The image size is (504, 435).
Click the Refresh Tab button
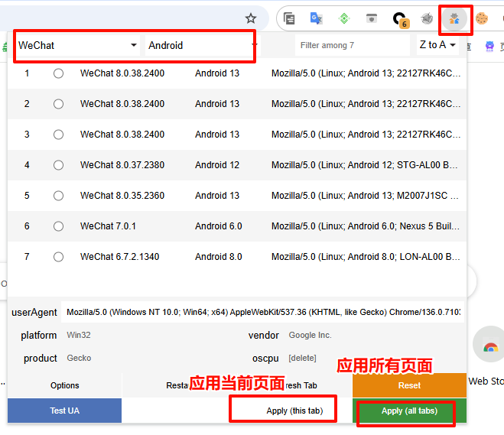294,385
